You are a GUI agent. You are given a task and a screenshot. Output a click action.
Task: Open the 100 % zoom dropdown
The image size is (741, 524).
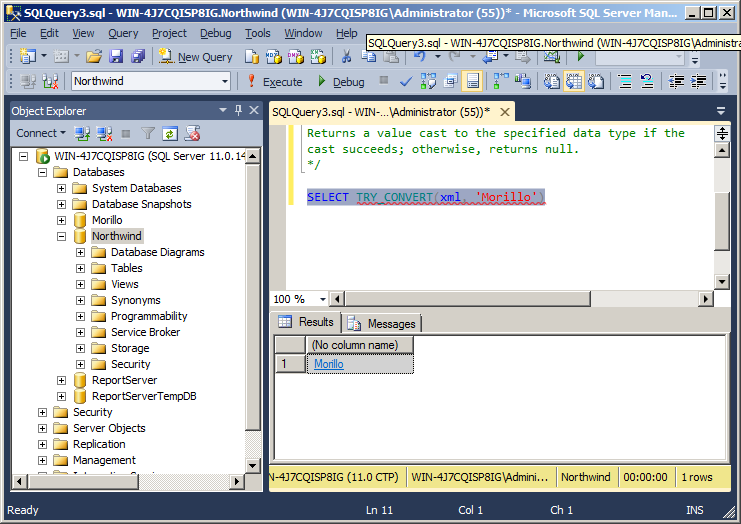[x=322, y=299]
